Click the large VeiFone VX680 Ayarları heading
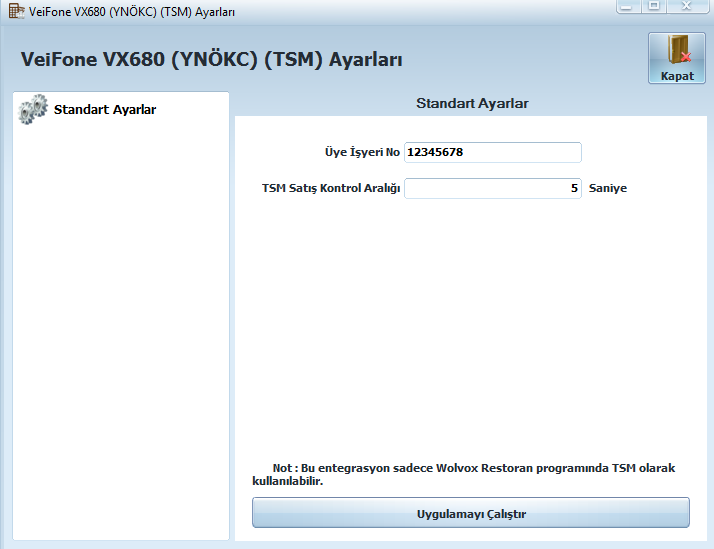The height and width of the screenshot is (549, 714). tap(211, 60)
